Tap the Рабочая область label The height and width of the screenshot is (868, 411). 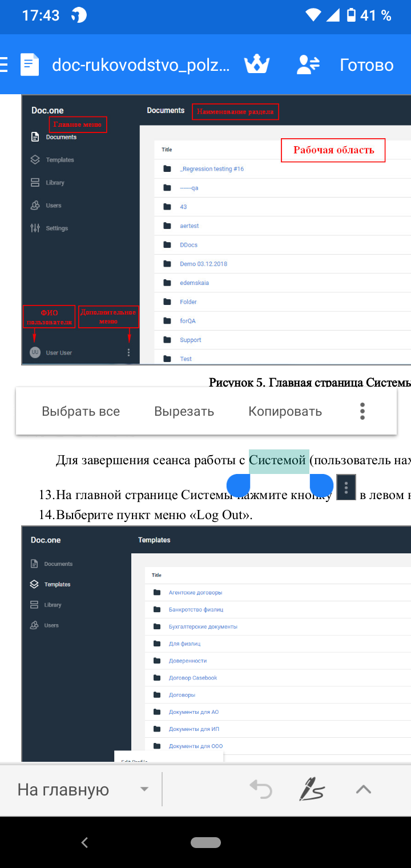point(333,150)
